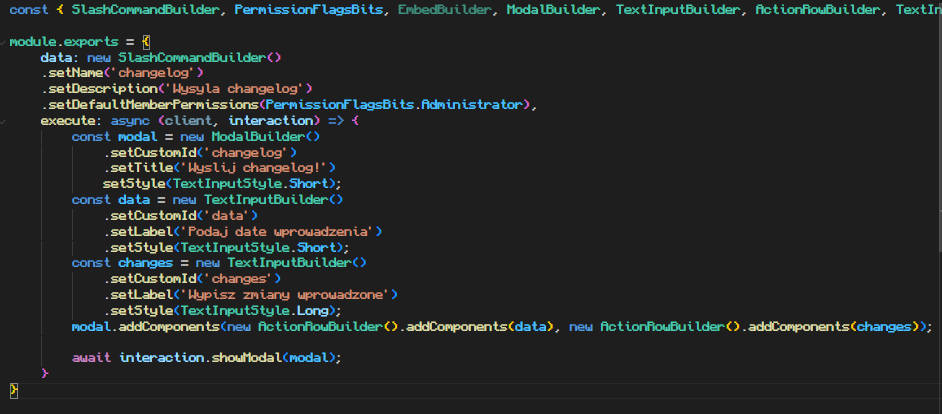Click the highlighted closing brace on last line
Viewport: 942px width, 414px height.
point(14,389)
